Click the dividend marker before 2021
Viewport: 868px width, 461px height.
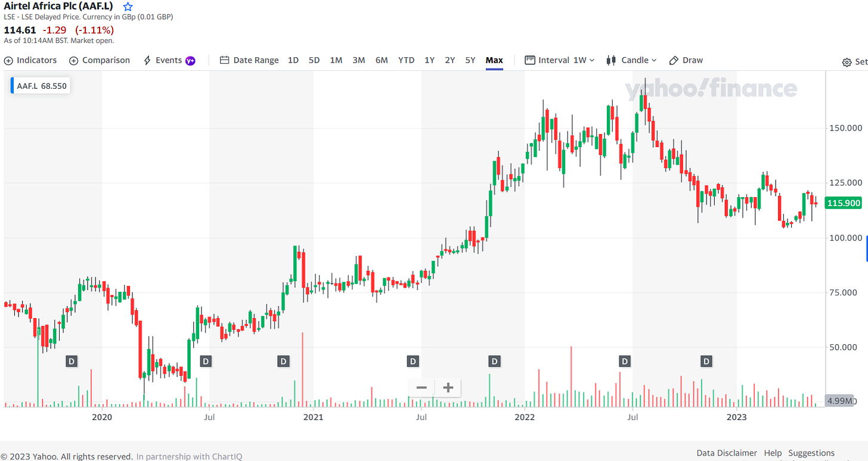(x=284, y=361)
